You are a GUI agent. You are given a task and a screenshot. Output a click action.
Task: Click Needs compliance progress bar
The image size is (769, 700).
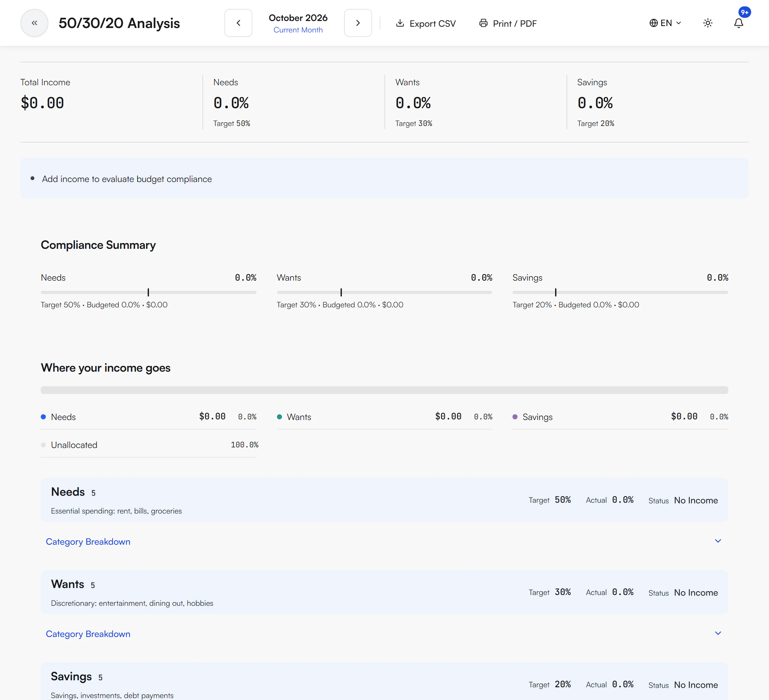pos(148,292)
